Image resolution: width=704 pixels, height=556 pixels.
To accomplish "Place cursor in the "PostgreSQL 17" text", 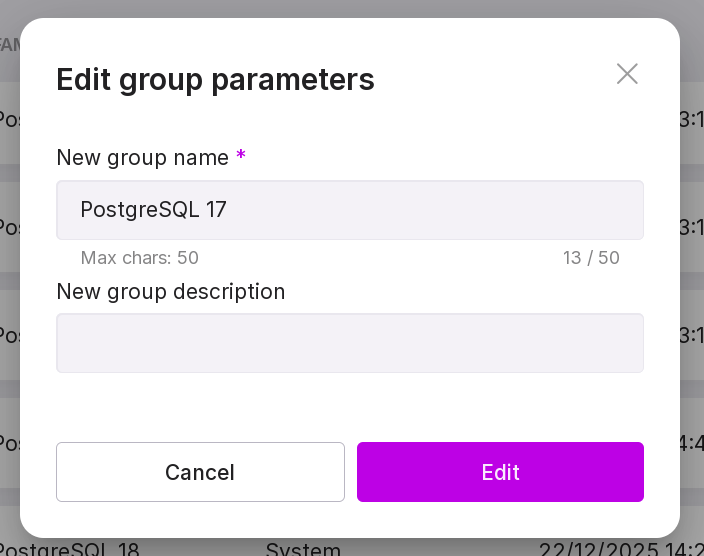I will click(x=153, y=210).
